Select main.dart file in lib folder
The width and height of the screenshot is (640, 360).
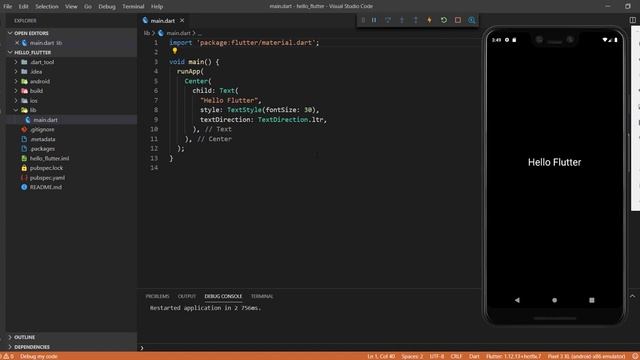click(45, 120)
